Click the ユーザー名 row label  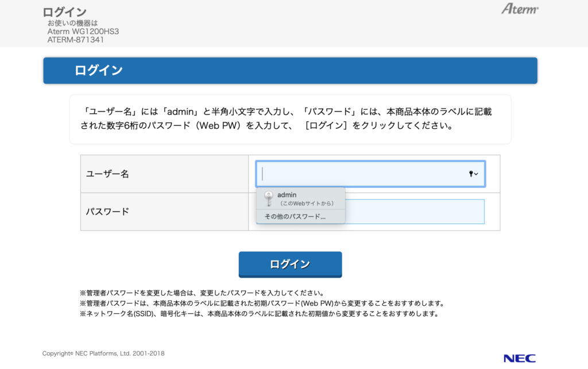click(x=107, y=174)
